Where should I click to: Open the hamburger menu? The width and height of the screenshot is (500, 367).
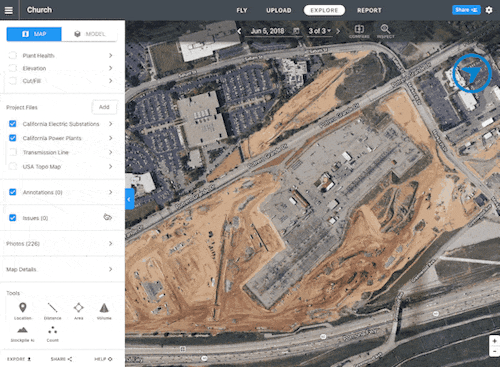9,10
